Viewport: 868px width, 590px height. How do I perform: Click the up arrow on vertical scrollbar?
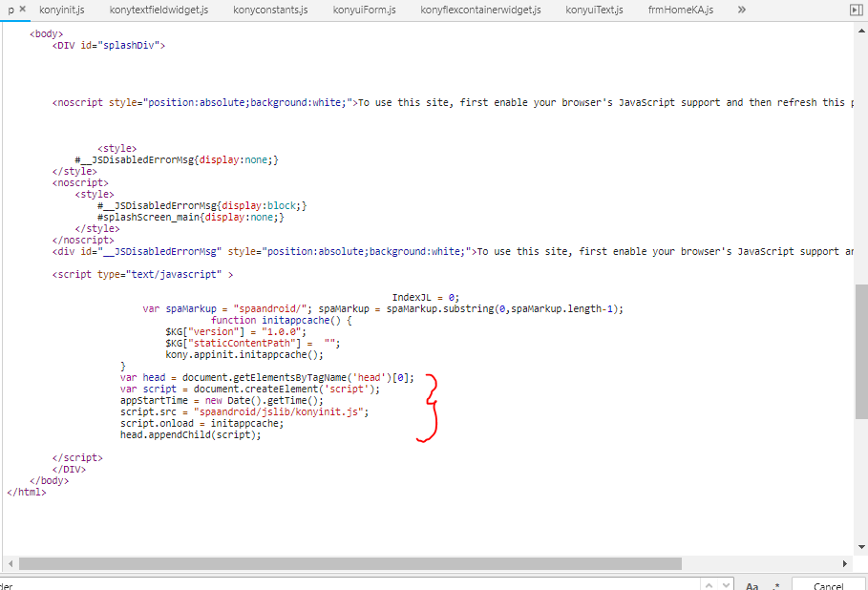pyautogui.click(x=860, y=31)
